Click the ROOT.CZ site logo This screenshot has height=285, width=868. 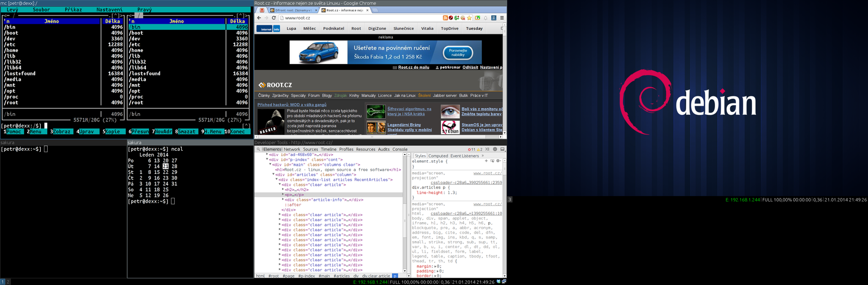click(x=276, y=85)
